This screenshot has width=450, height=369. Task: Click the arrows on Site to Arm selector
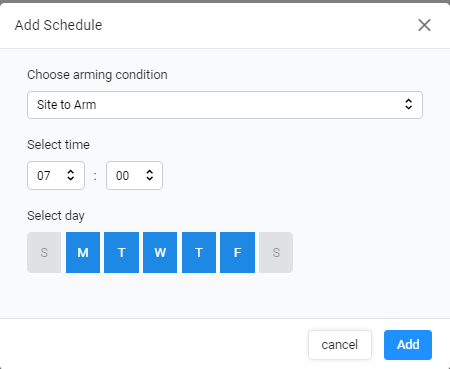[409, 104]
